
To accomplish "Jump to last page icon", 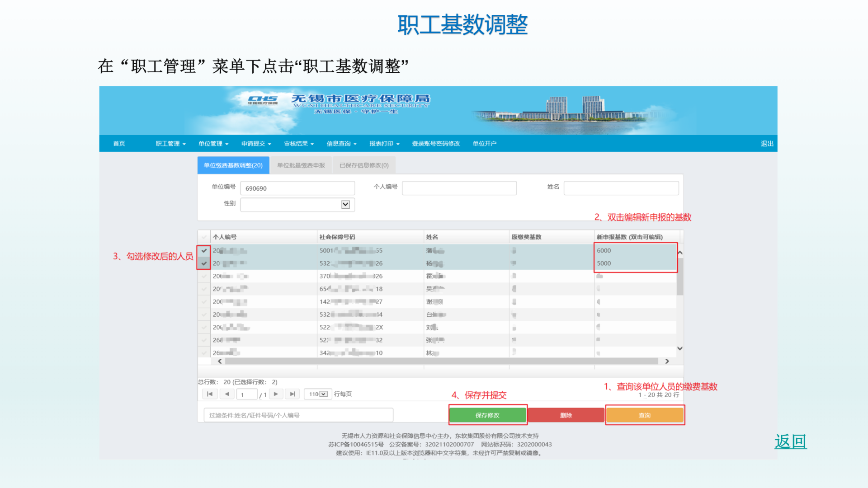I will [292, 394].
